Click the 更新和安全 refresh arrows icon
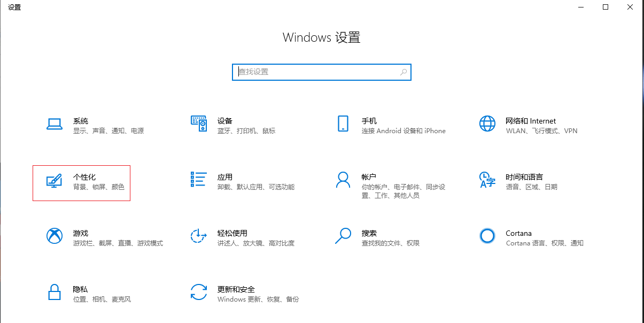Screen dimensions: 644x323 click(198, 292)
